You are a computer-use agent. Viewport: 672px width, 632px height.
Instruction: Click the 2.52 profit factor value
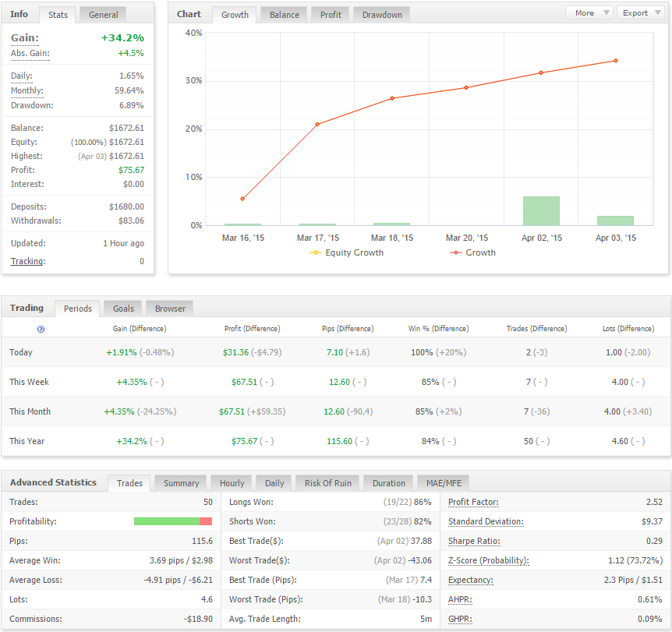(x=654, y=502)
